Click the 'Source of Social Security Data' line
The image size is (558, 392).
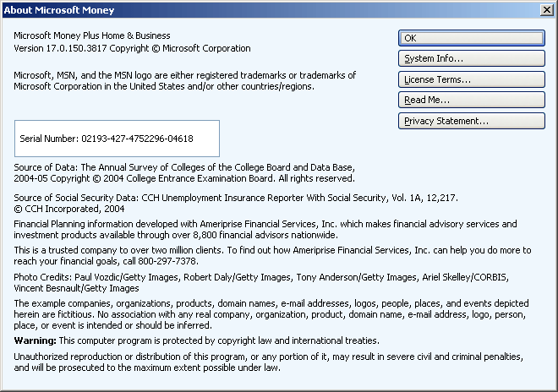coord(236,198)
